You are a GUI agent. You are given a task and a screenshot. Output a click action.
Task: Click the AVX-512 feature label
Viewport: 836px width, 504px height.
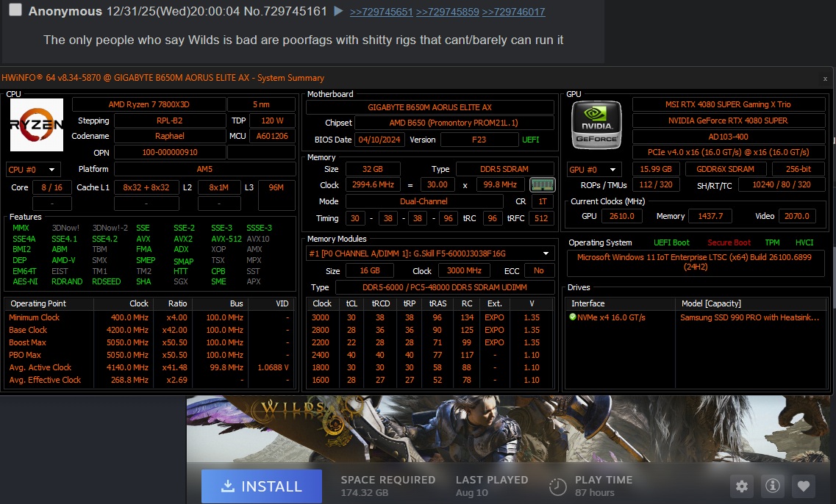click(x=226, y=239)
